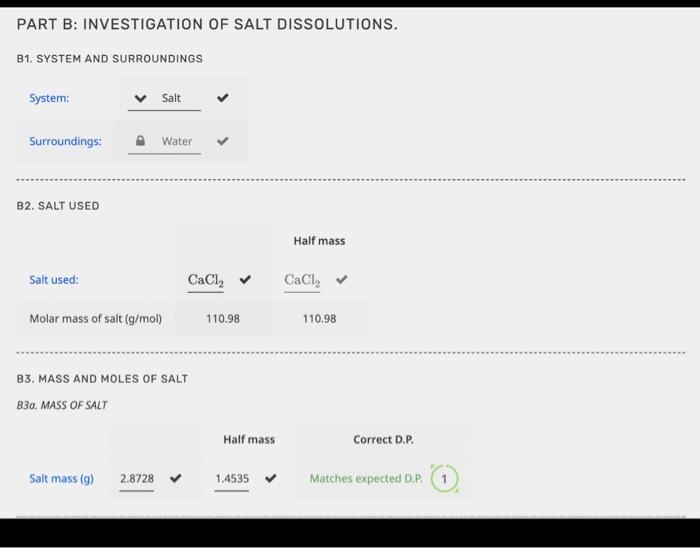The height and width of the screenshot is (548, 700).
Task: Click the System label
Action: [49, 98]
